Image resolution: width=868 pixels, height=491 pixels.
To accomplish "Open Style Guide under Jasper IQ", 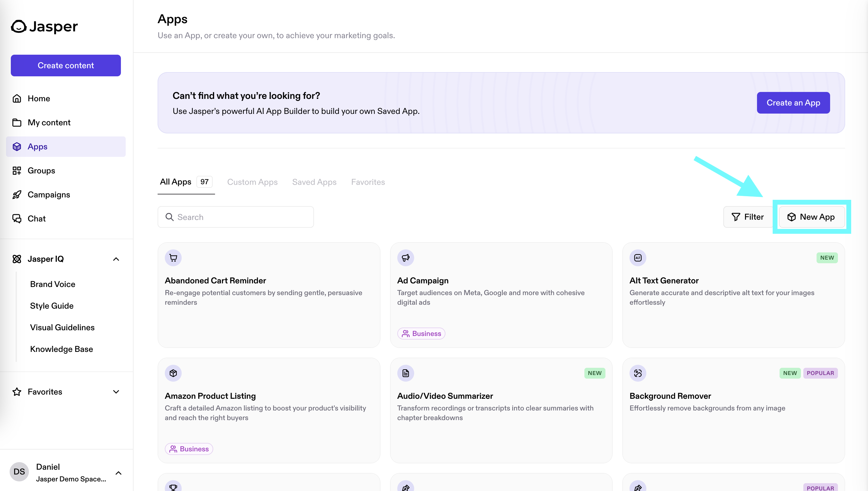I will (52, 306).
